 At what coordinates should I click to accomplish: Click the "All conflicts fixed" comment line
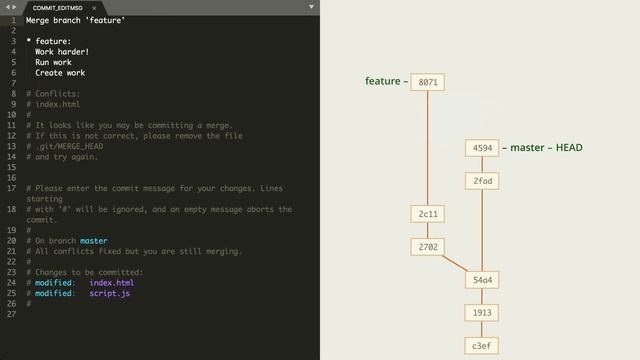[134, 251]
